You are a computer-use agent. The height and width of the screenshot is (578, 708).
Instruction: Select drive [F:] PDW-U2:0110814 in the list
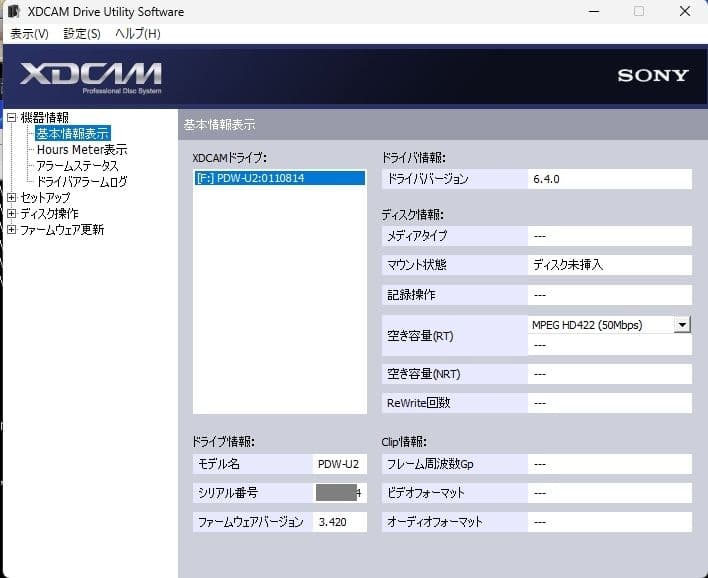[280, 178]
